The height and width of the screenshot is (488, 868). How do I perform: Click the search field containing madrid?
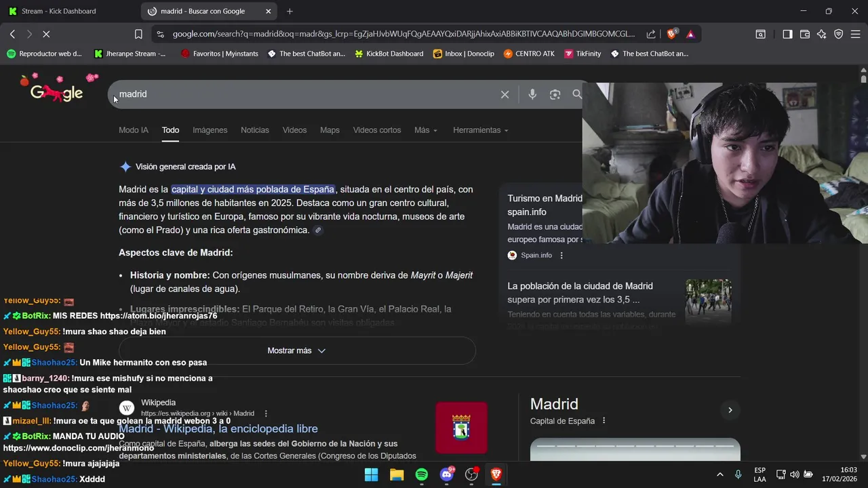[x=305, y=94]
